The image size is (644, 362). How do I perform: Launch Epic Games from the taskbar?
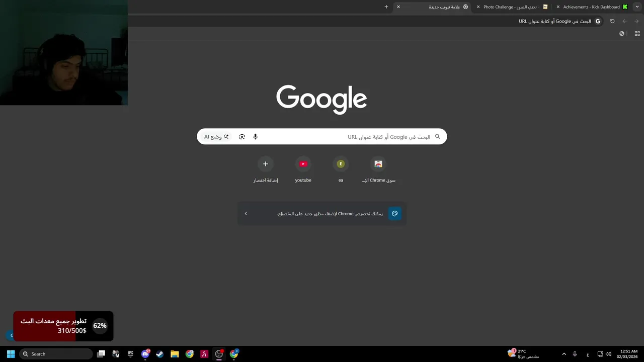point(130,354)
